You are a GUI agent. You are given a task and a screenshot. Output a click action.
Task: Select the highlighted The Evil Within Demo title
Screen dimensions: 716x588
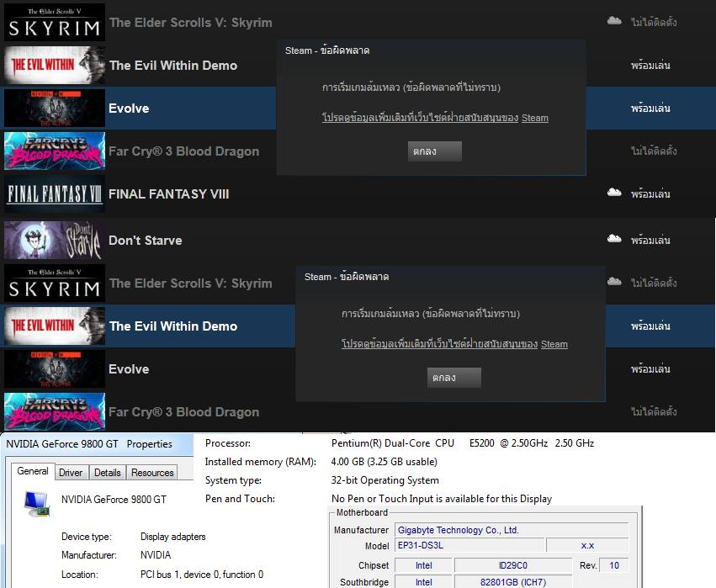click(173, 326)
